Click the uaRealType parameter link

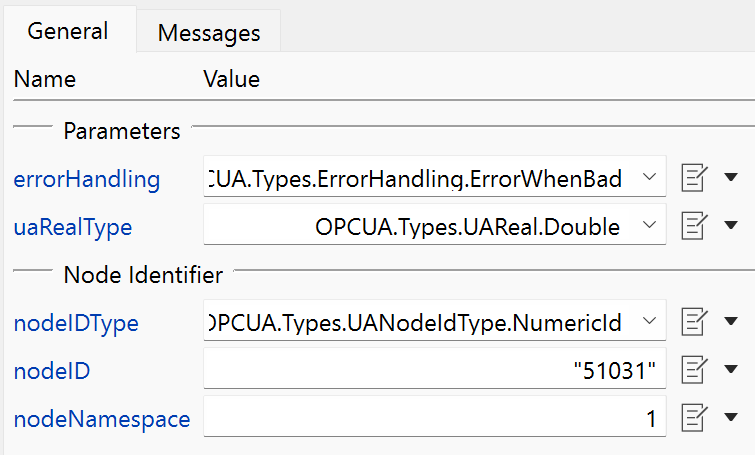tap(73, 228)
